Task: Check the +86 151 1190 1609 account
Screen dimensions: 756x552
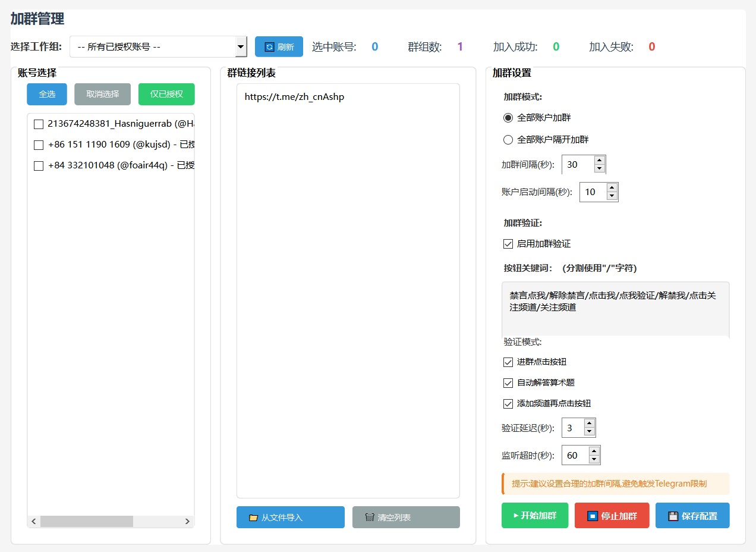Action: [x=39, y=145]
